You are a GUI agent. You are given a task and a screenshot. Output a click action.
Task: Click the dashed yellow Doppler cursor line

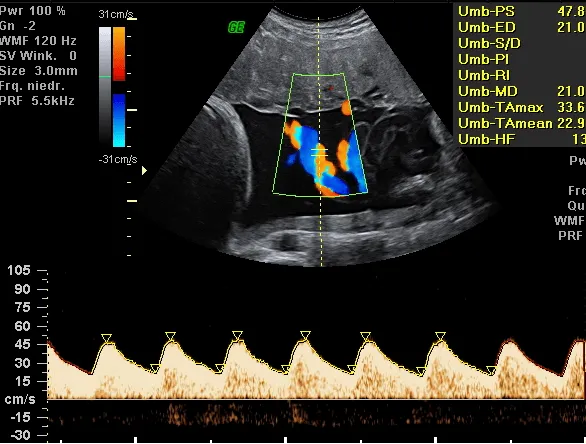(320, 142)
